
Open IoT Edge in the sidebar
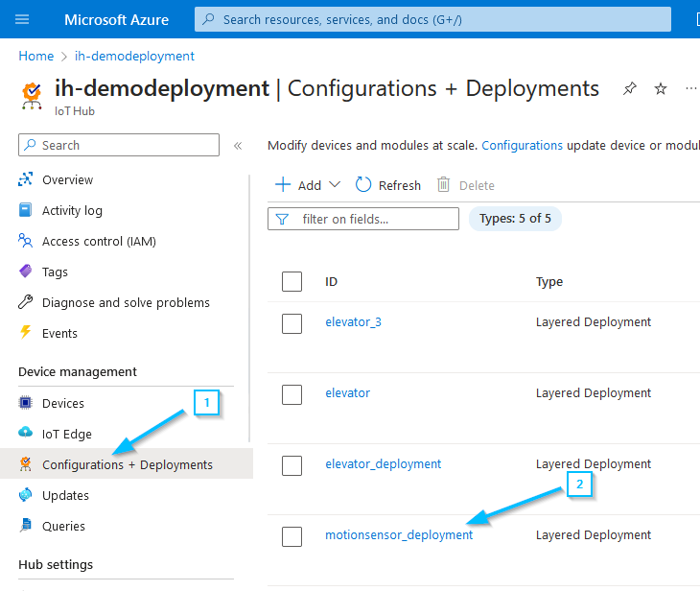(x=66, y=434)
